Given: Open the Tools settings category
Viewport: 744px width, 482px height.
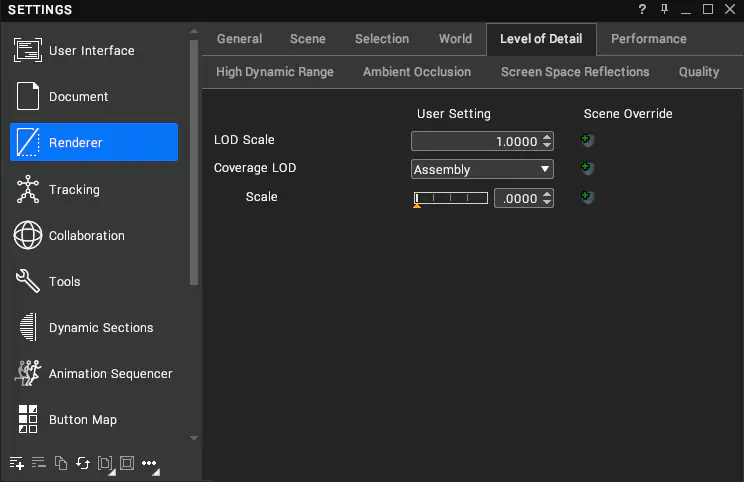Looking at the screenshot, I should pos(94,281).
